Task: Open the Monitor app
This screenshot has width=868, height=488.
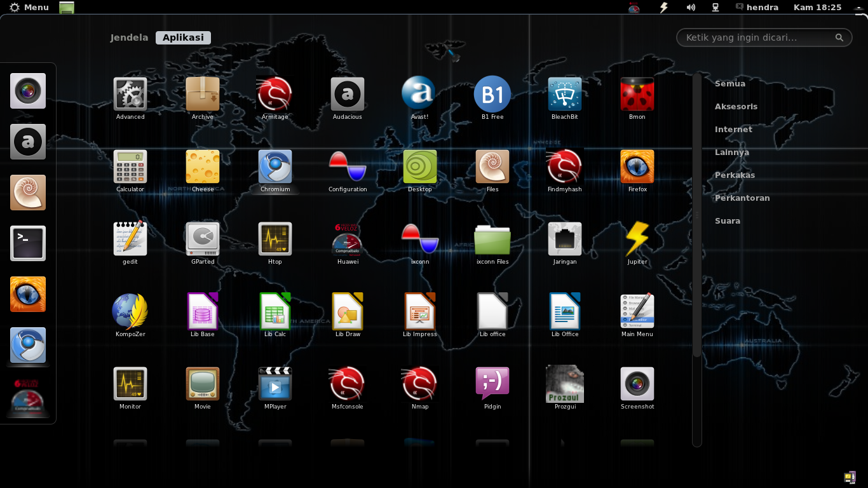Action: [130, 384]
